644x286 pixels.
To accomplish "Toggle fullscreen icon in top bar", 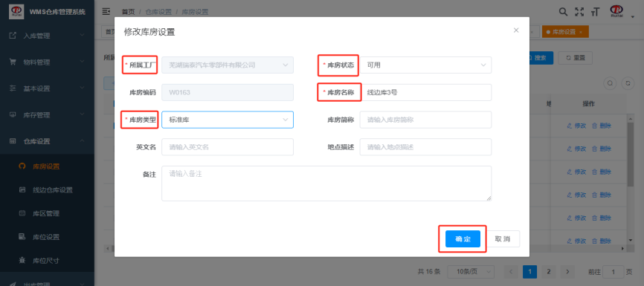I will coord(579,12).
